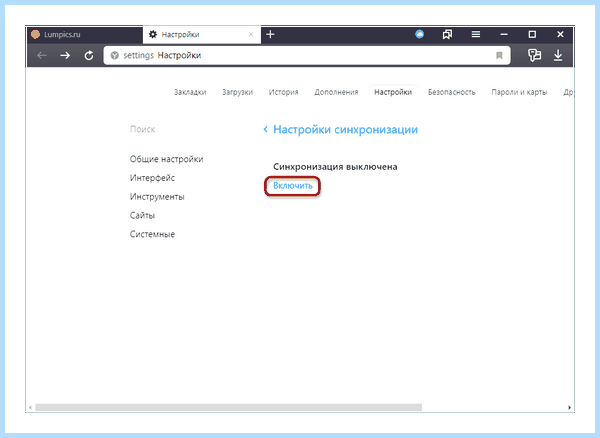Select Инструменты in sidebar
The width and height of the screenshot is (600, 438).
[157, 197]
